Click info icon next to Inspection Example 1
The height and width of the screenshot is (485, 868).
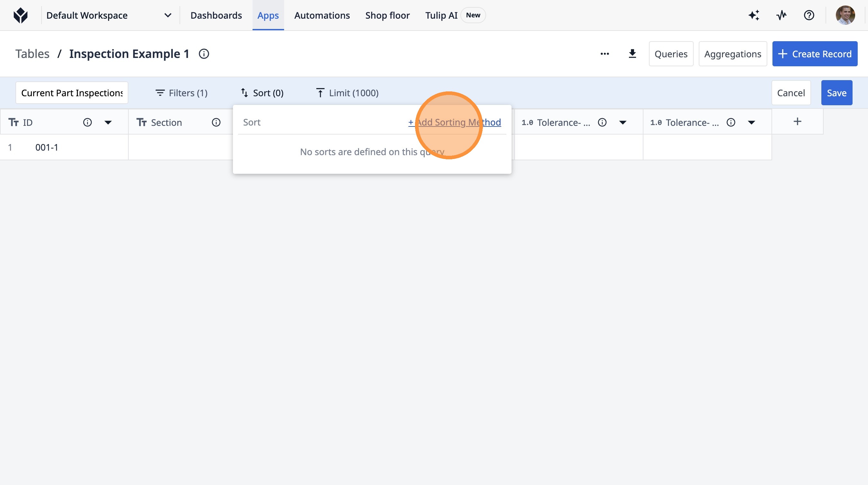(x=204, y=54)
